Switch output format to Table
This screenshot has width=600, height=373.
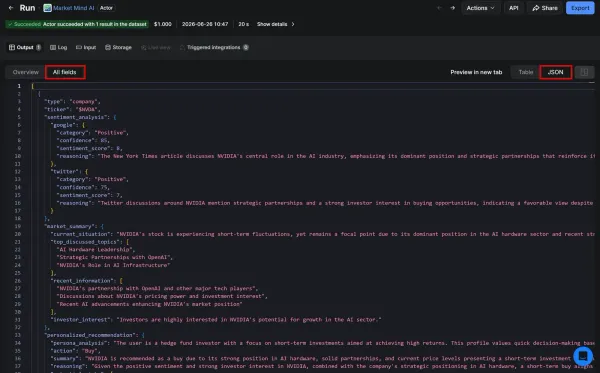[525, 72]
